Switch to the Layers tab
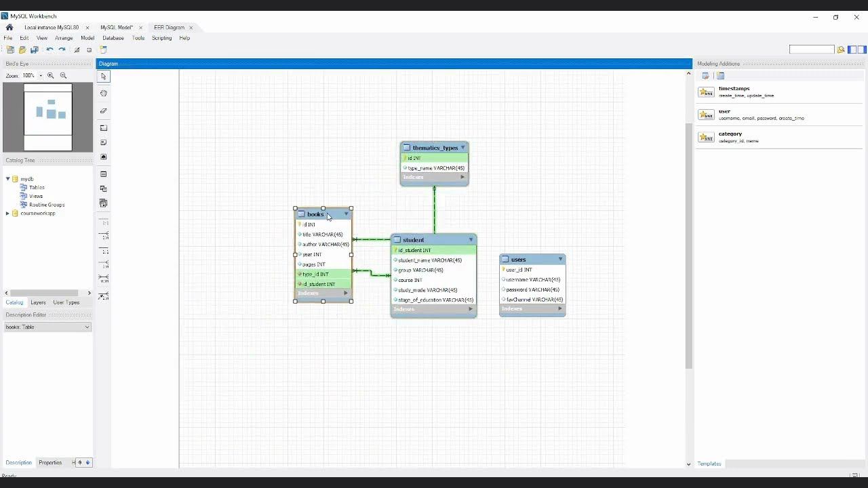The width and height of the screenshot is (868, 488). [x=38, y=302]
